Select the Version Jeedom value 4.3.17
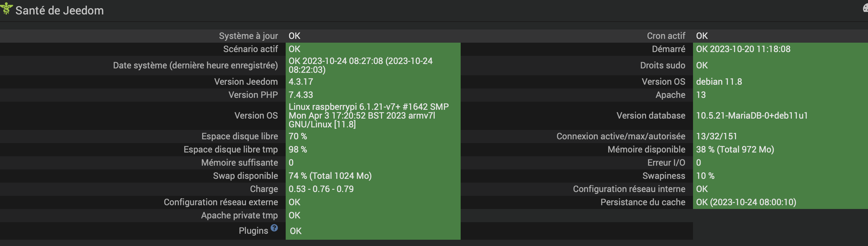 301,82
